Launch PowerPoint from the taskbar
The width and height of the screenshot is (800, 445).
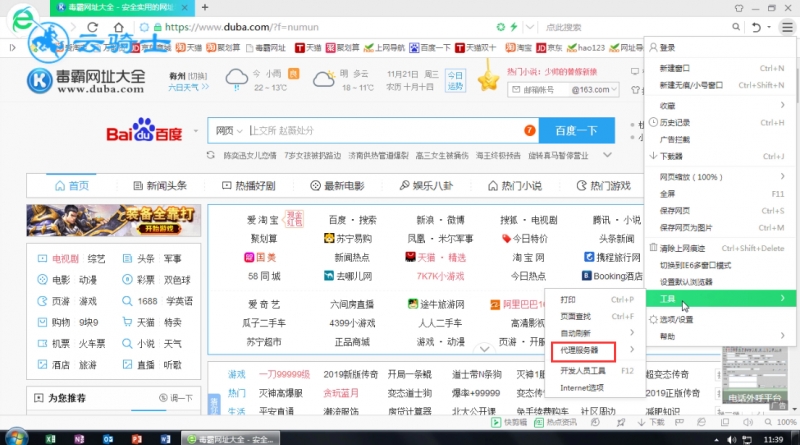pyautogui.click(x=136, y=439)
